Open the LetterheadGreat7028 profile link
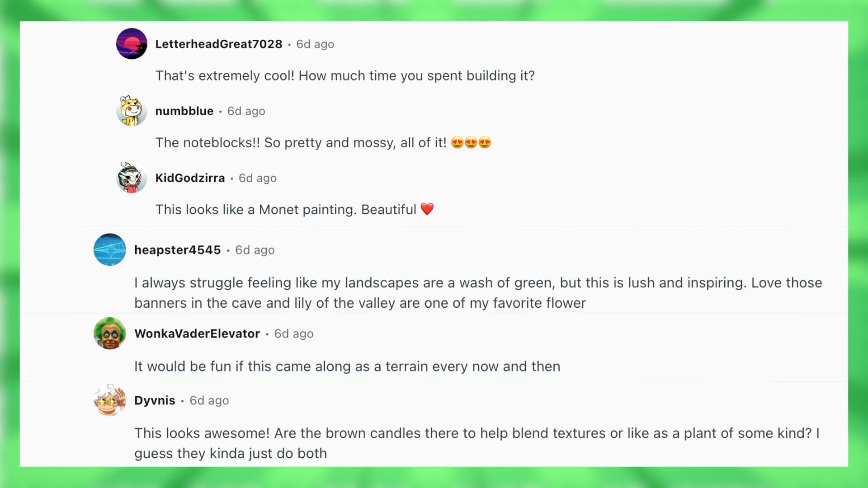868x488 pixels. tap(218, 44)
